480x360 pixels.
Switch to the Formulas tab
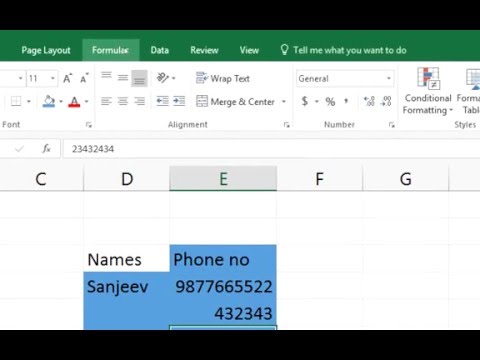(110, 50)
